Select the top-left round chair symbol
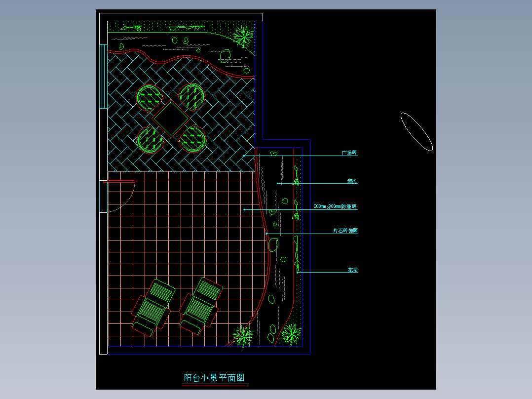 point(150,98)
